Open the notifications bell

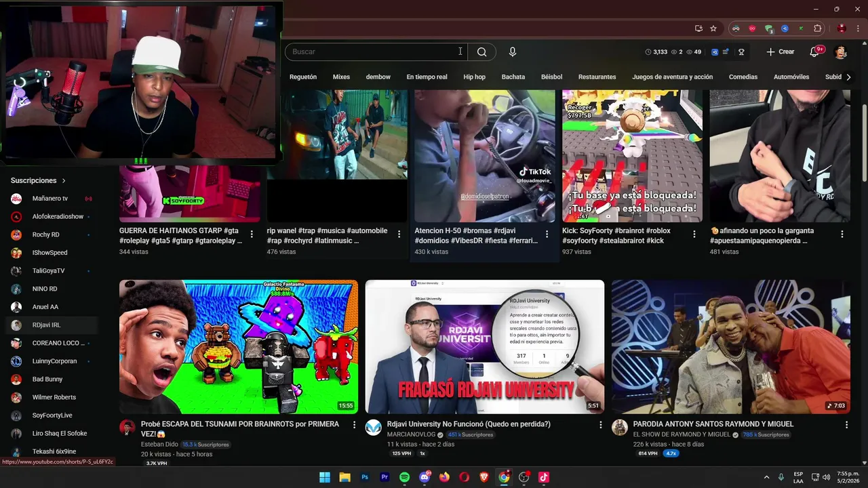click(x=815, y=52)
